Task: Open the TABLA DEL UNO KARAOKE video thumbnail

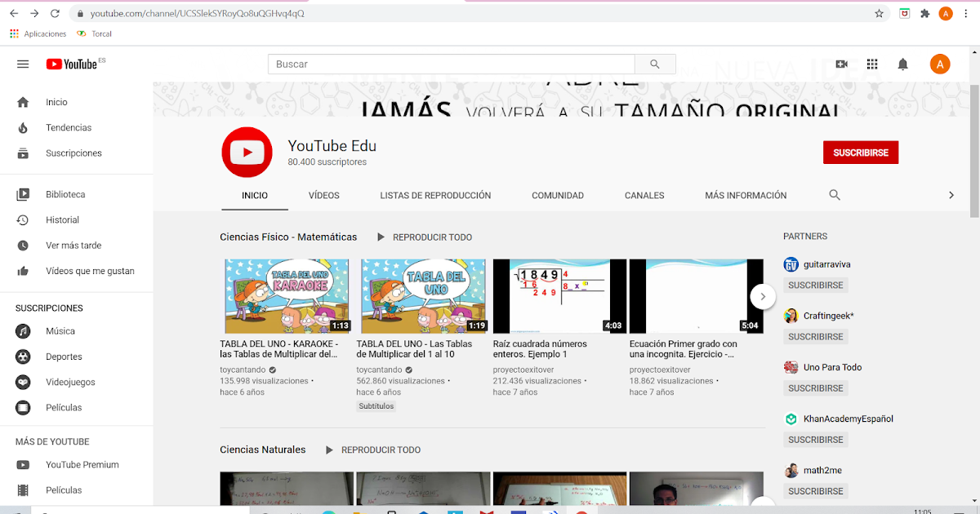Action: click(286, 295)
